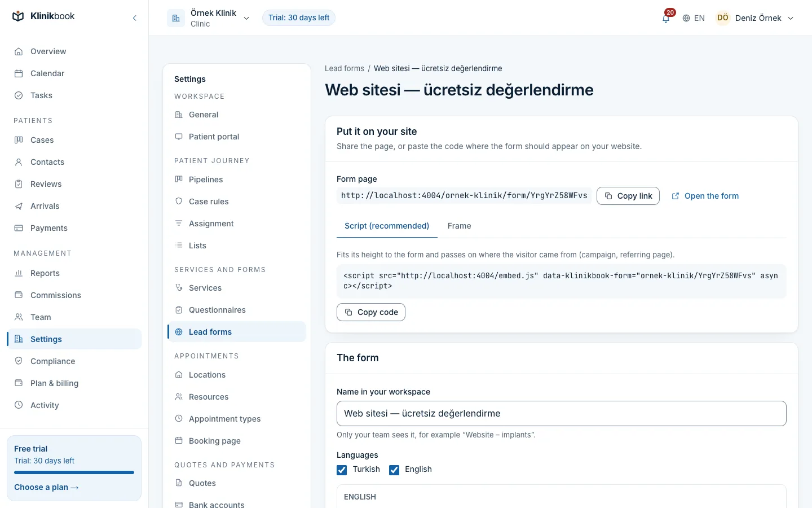Click the Open the form link
This screenshot has width=812, height=508.
[705, 196]
